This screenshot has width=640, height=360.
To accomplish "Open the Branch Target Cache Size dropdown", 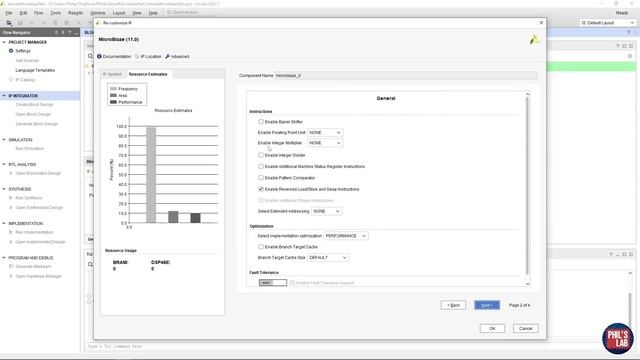I will click(x=328, y=258).
